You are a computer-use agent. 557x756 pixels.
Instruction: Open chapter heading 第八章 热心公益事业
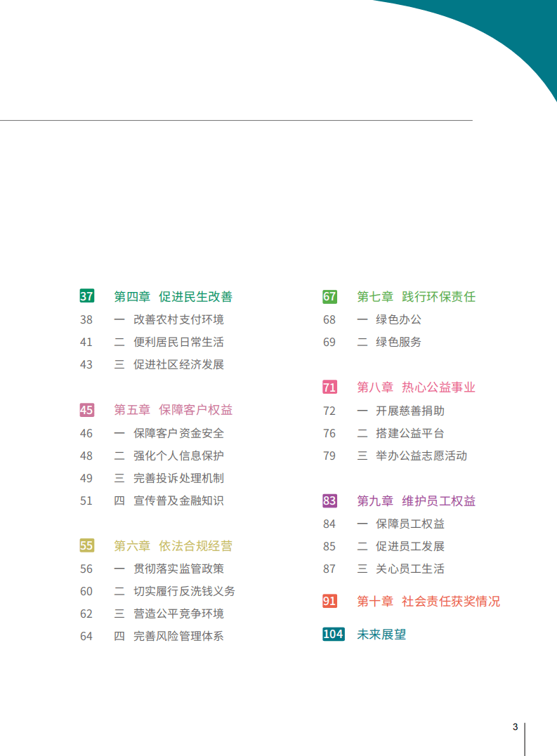pyautogui.click(x=417, y=387)
